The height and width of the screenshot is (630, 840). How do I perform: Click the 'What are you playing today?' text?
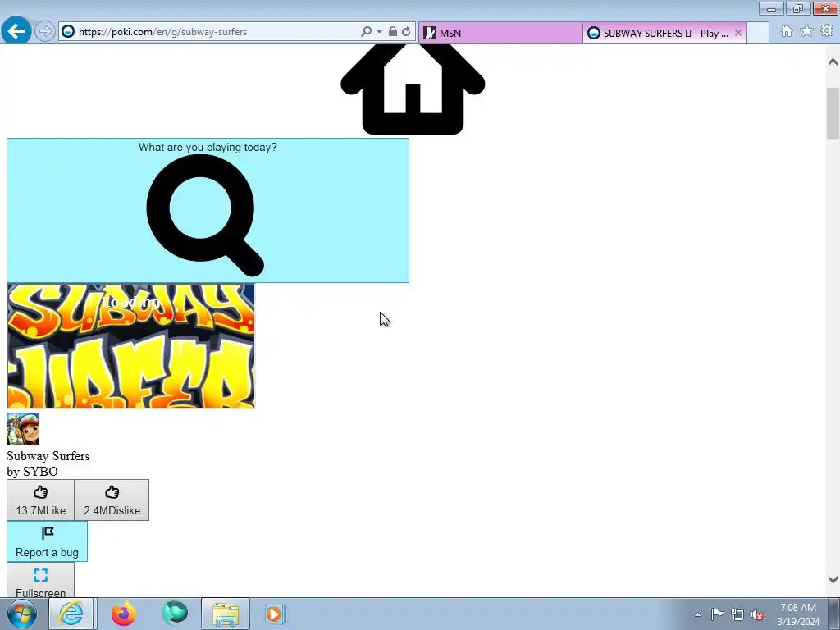click(x=208, y=147)
